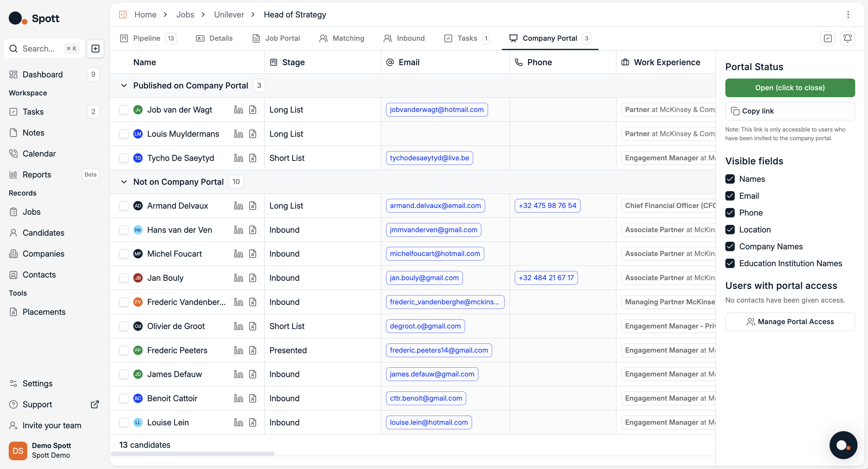
Task: Open external Support link icon
Action: (95, 404)
